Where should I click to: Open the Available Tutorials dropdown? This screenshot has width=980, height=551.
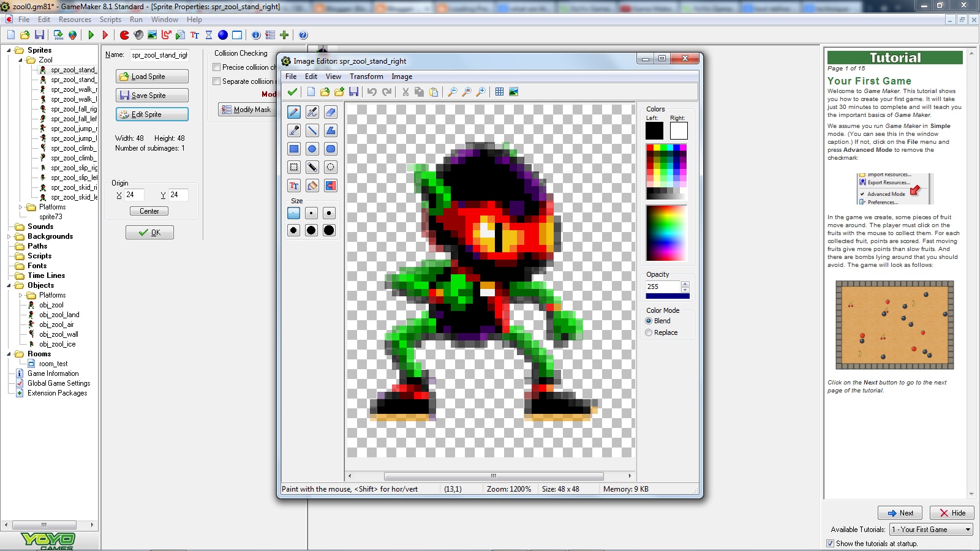click(968, 530)
